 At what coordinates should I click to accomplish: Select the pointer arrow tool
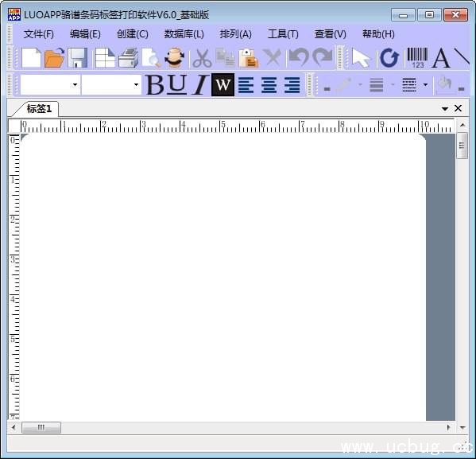coord(362,58)
